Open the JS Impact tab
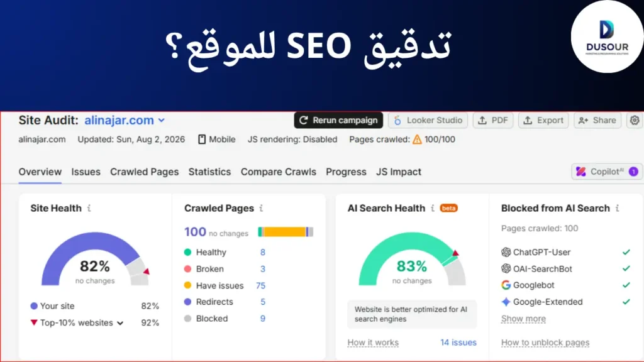The width and height of the screenshot is (644, 362). [x=398, y=172]
